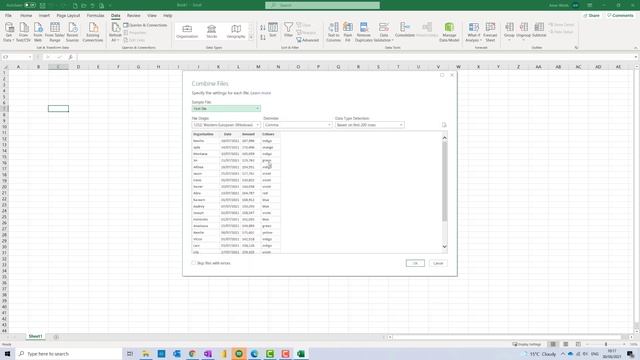Open the File menu
This screenshot has height=360, width=640.
pos(8,16)
